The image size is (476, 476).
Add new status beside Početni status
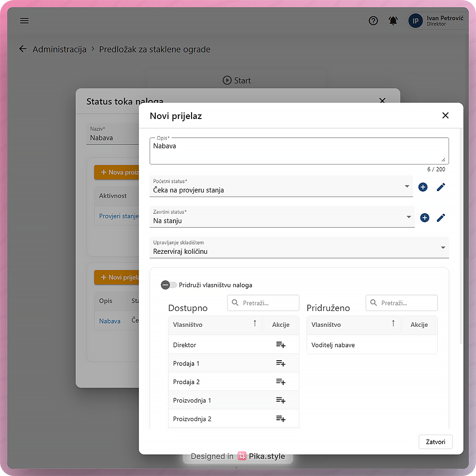tap(423, 187)
